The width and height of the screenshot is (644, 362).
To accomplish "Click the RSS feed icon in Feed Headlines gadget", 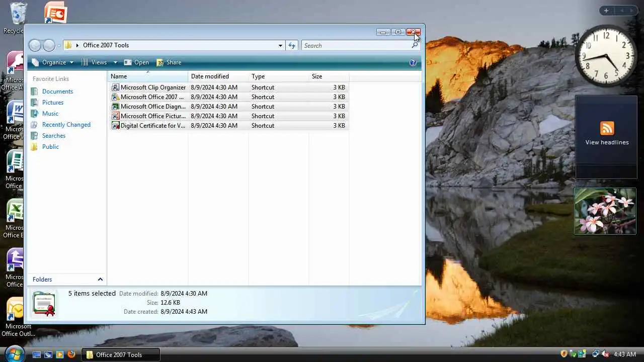I will coord(607,128).
